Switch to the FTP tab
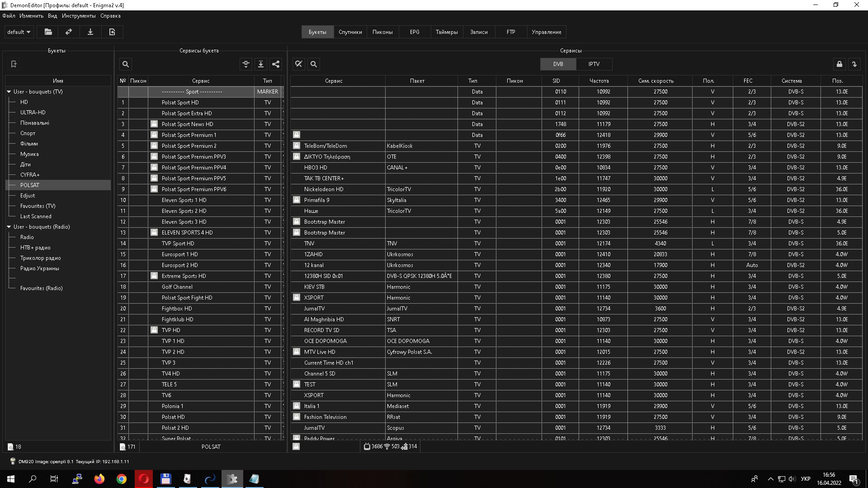This screenshot has width=868, height=488. click(x=511, y=32)
